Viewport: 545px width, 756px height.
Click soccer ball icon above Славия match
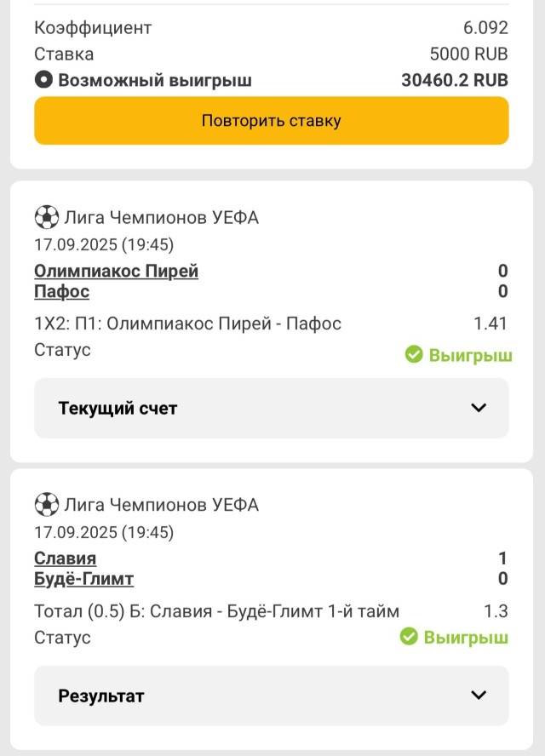pyautogui.click(x=47, y=505)
